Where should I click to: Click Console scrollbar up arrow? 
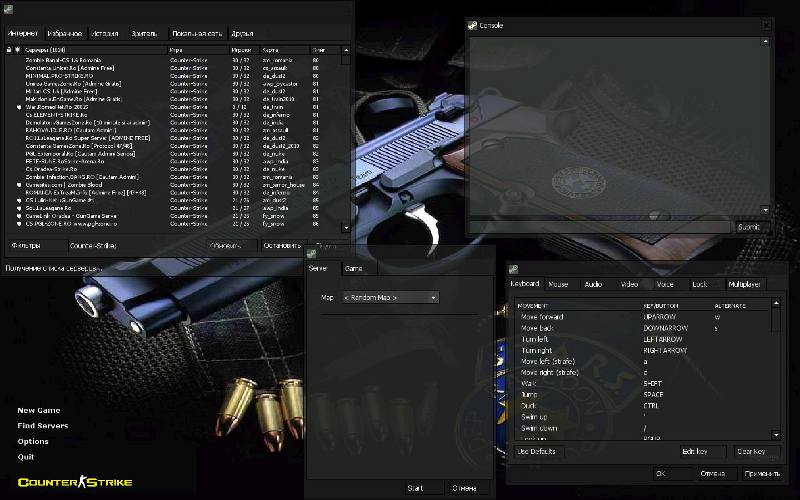pyautogui.click(x=765, y=42)
